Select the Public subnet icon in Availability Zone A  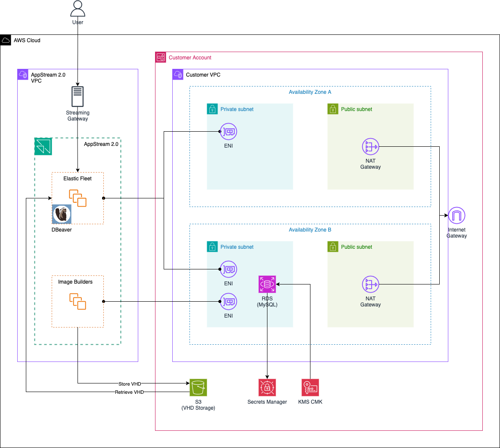[x=332, y=109]
